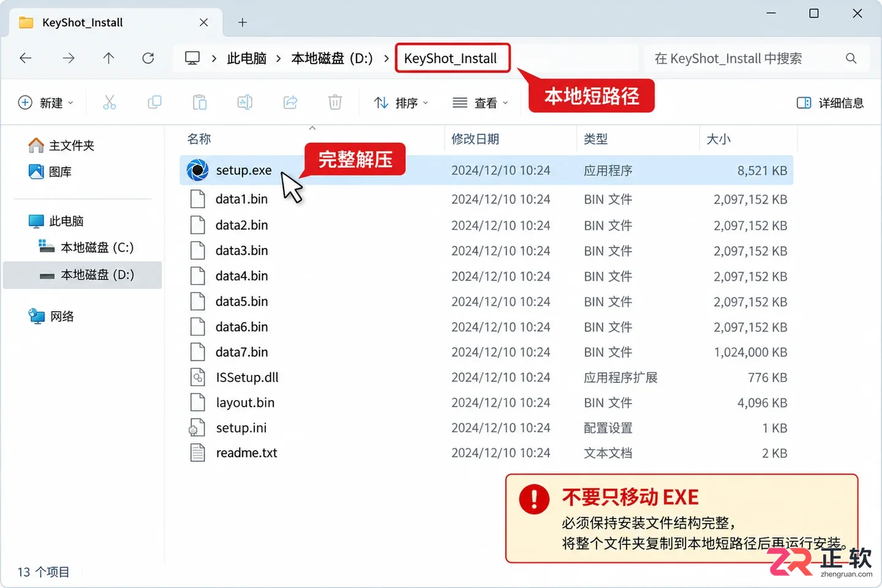This screenshot has width=882, height=588.
Task: Open the 新建 dropdown menu
Action: [46, 103]
